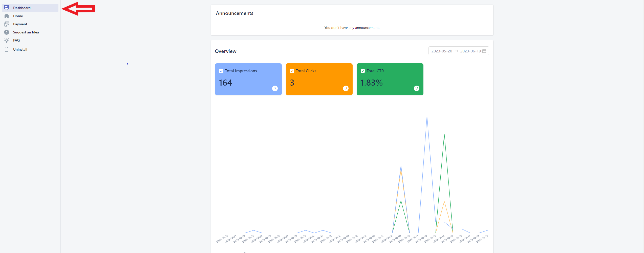Uncheck the Total Clicks checkbox
The width and height of the screenshot is (644, 253).
292,71
